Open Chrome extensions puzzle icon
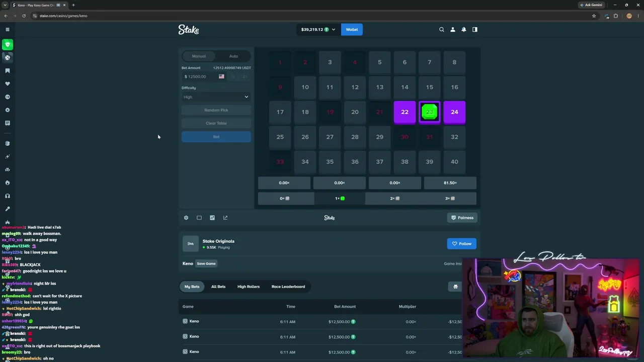Image resolution: width=644 pixels, height=362 pixels. click(x=616, y=16)
